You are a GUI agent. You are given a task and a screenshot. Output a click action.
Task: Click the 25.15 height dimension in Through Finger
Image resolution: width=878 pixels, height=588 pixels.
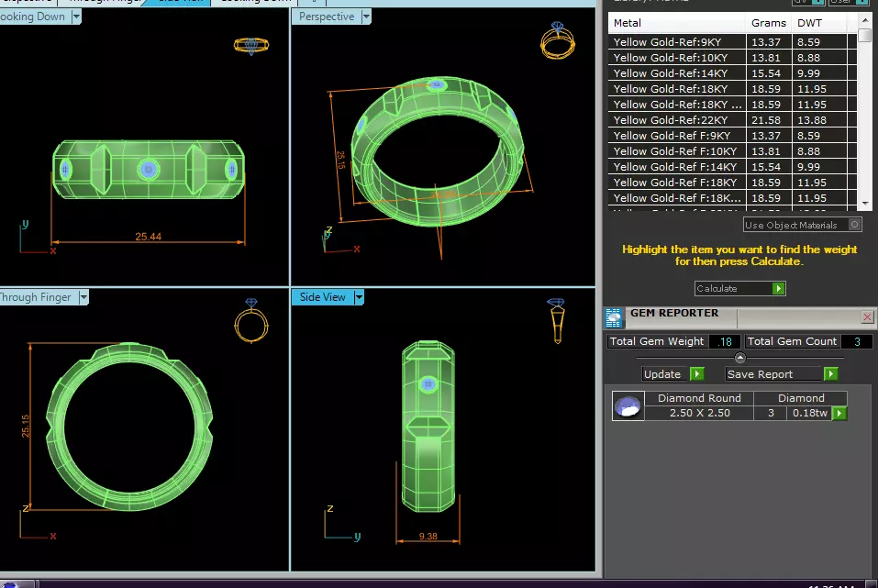pos(25,426)
